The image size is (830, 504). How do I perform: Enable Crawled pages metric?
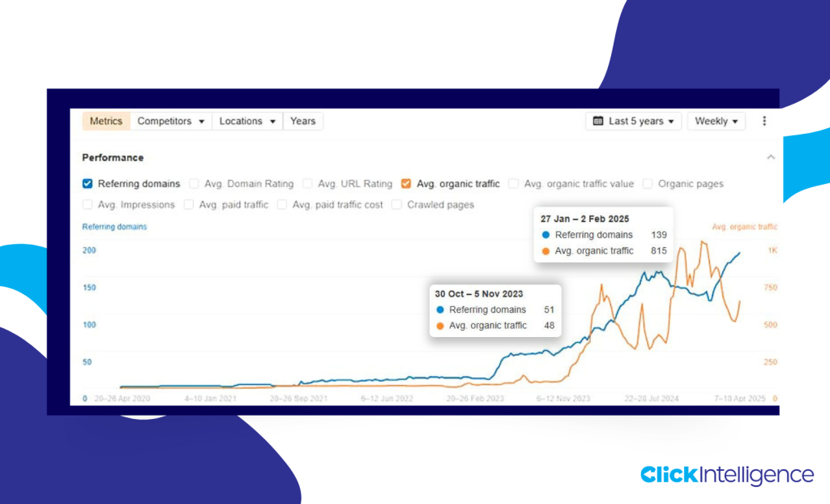click(x=396, y=205)
